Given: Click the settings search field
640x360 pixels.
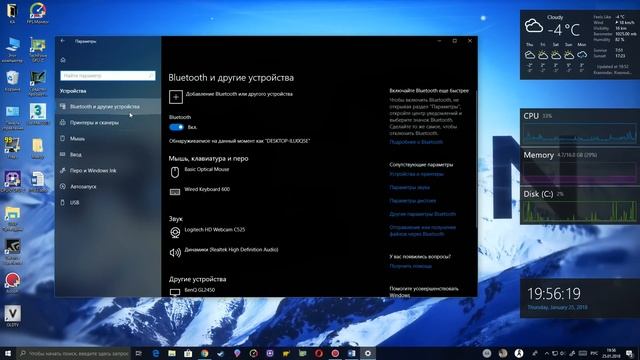Looking at the screenshot, I should (108, 76).
